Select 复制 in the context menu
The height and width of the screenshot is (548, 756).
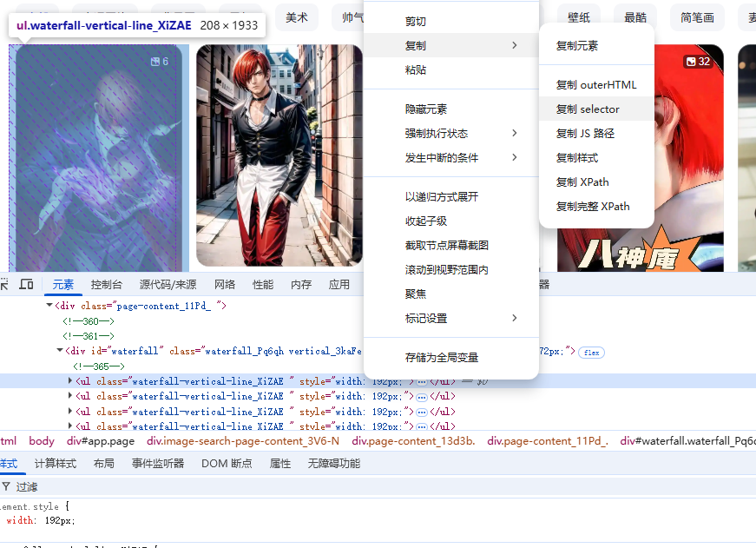coord(450,45)
